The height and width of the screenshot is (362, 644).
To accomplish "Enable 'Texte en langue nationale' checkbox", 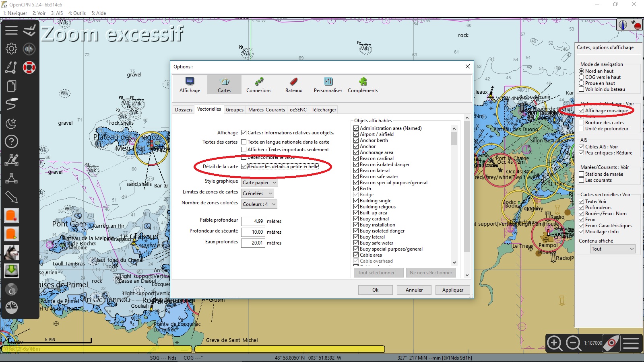I will [244, 142].
